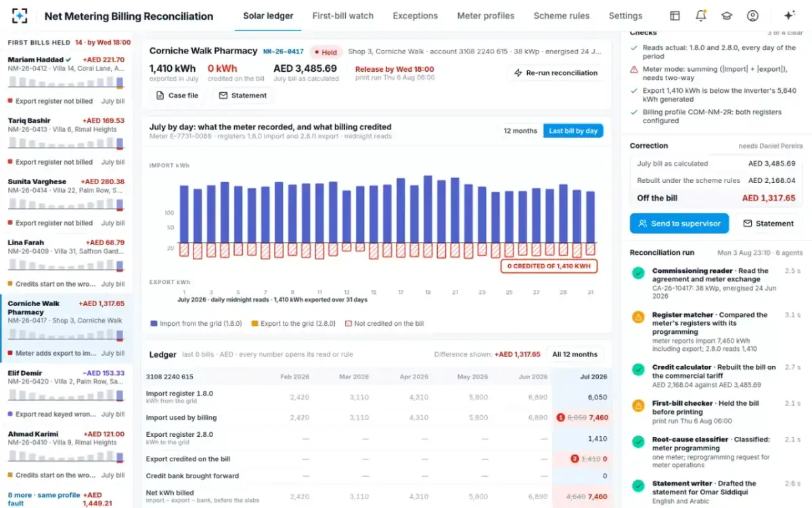Click Root-cause classifier green check icon

point(637,442)
